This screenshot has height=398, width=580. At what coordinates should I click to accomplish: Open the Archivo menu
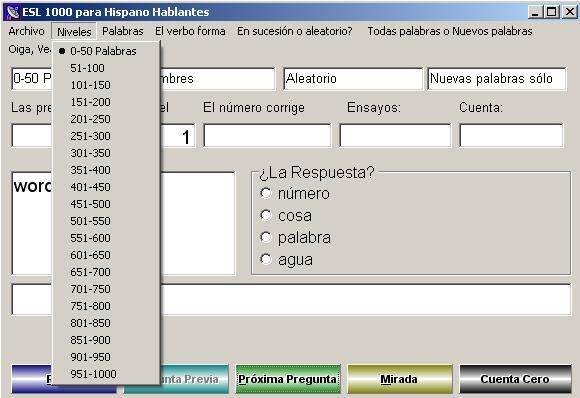click(x=26, y=31)
